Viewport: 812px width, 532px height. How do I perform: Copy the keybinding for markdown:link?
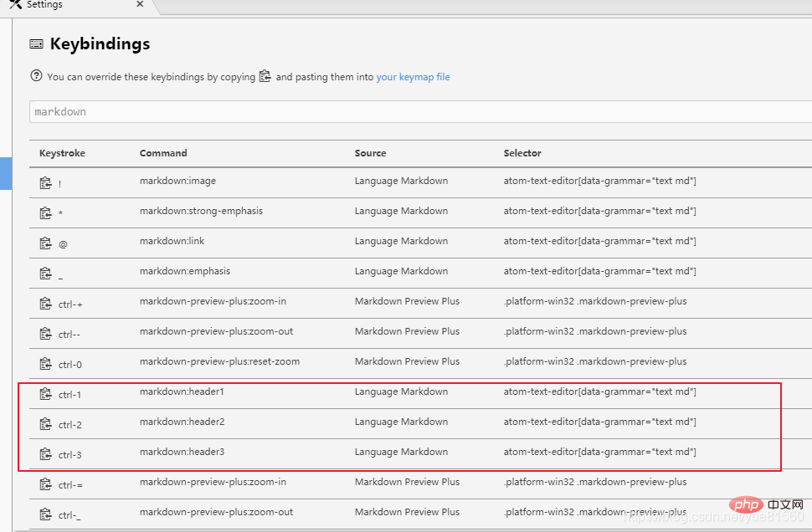45,243
